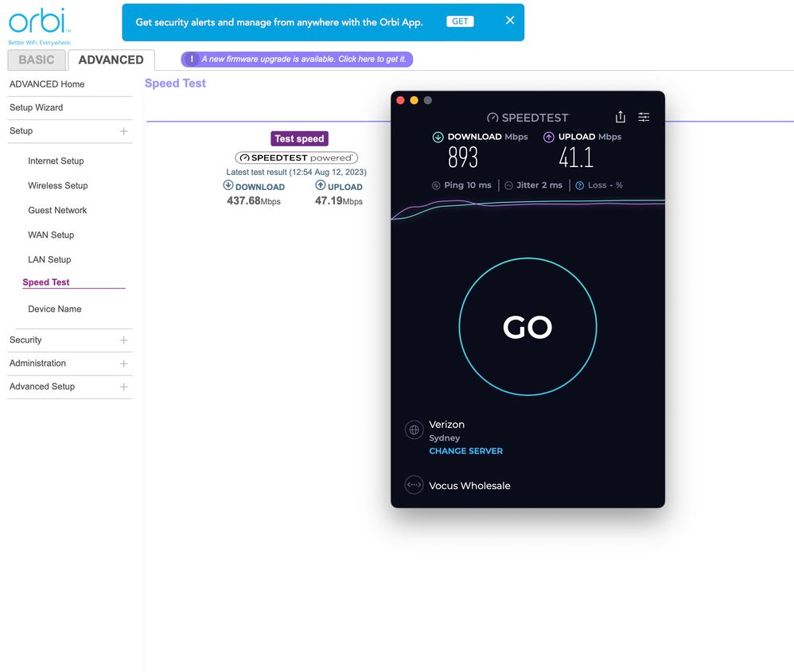Click the Test speed button
This screenshot has height=672, width=794.
click(299, 138)
